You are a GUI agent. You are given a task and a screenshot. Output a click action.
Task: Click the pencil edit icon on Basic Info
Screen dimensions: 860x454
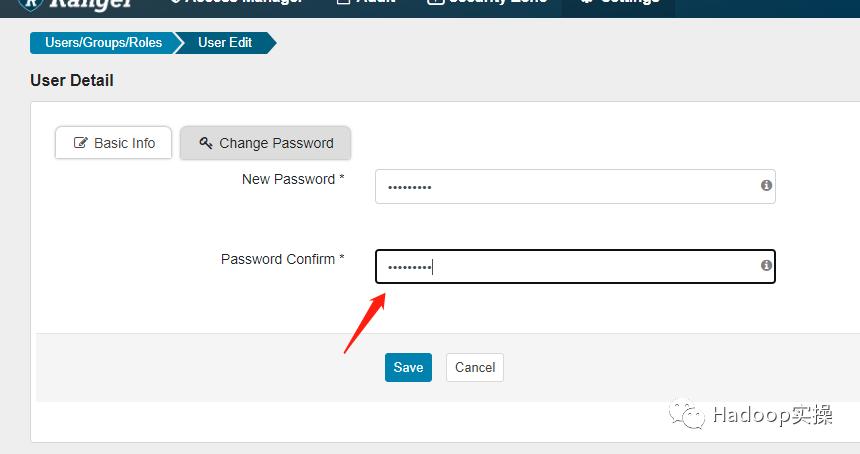coord(81,143)
